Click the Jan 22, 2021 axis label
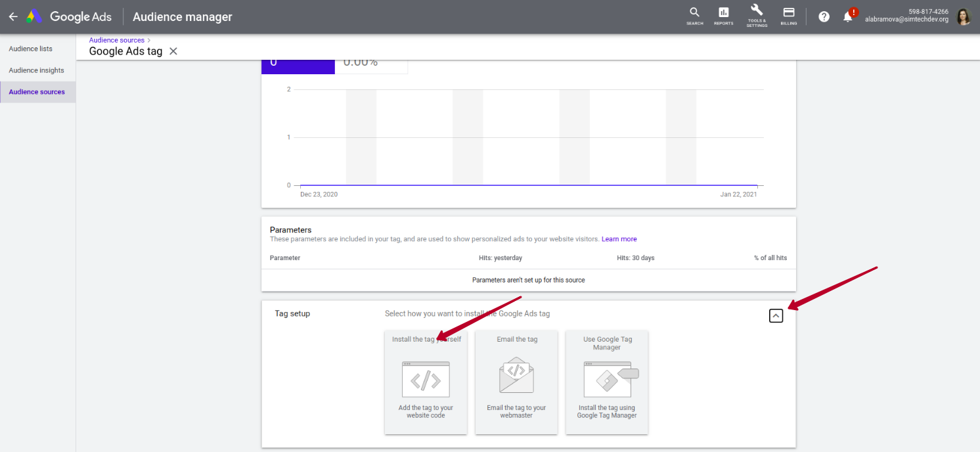The image size is (980, 452). 739,194
